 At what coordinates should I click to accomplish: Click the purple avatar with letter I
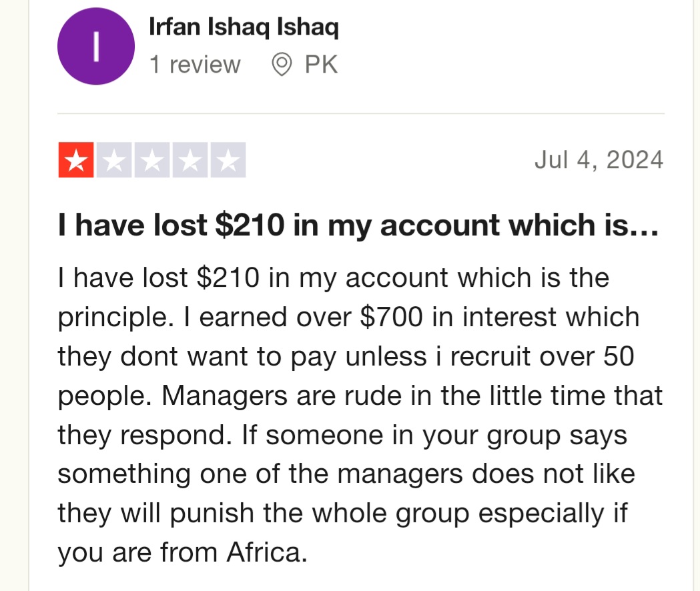[x=96, y=47]
